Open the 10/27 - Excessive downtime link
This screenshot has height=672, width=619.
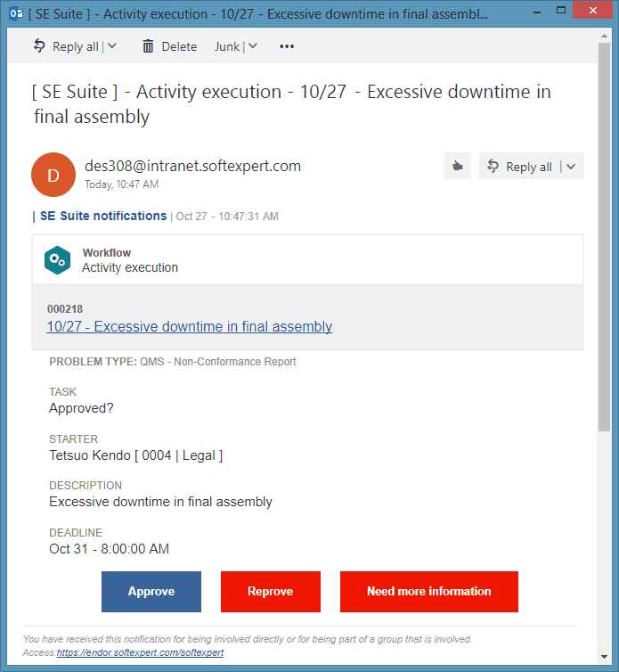click(x=190, y=326)
